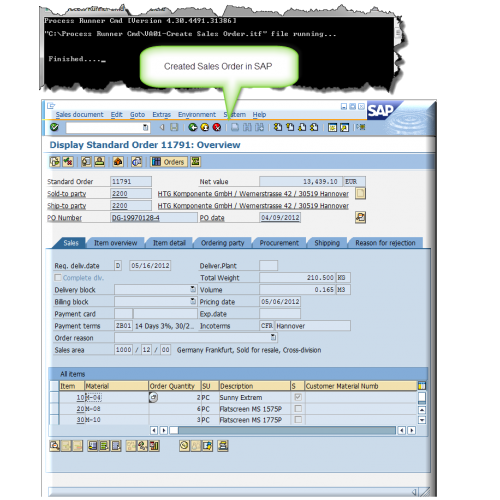Click the PO Number field DG-19970128-4
500x500 pixels.
(x=154, y=218)
